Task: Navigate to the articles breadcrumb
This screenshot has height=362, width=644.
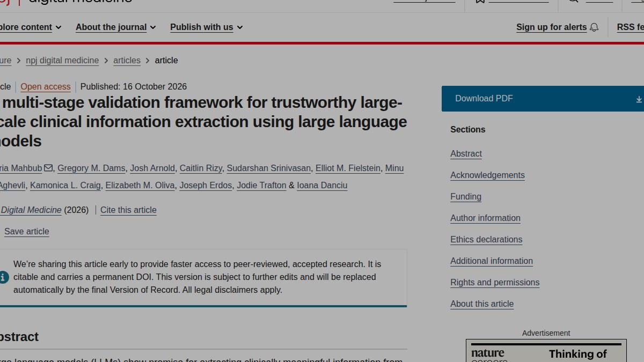Action: (x=127, y=61)
